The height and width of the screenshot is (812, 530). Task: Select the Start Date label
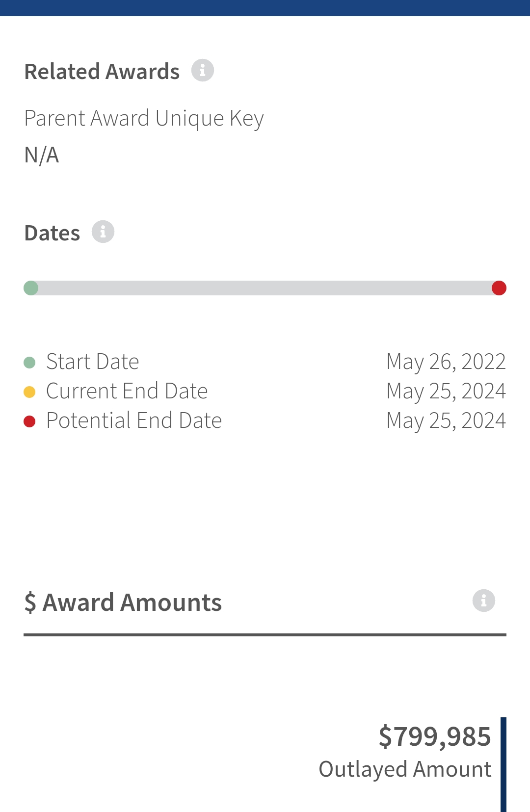coord(93,362)
